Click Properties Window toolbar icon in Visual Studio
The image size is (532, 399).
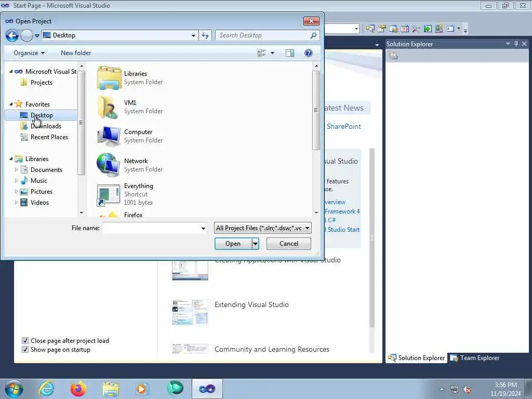382,29
